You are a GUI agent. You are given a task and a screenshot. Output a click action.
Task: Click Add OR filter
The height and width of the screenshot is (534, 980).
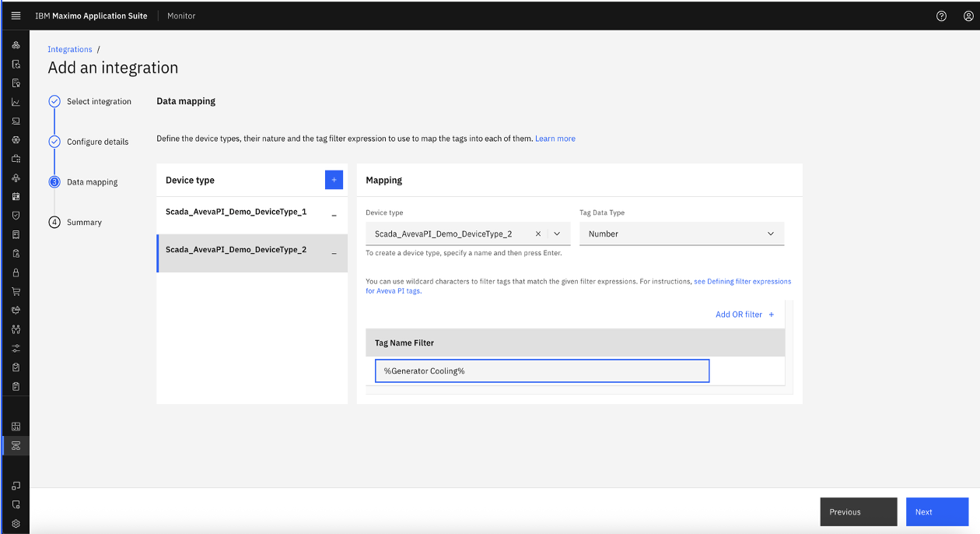point(739,314)
